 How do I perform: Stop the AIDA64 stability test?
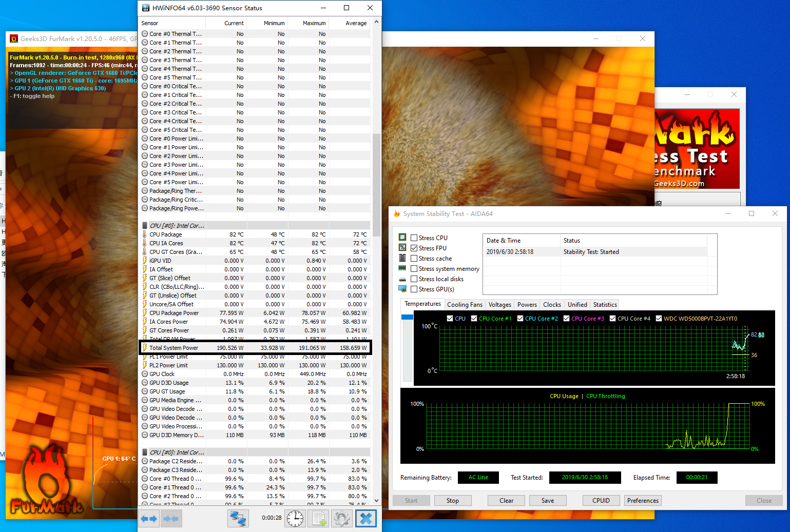[x=452, y=501]
